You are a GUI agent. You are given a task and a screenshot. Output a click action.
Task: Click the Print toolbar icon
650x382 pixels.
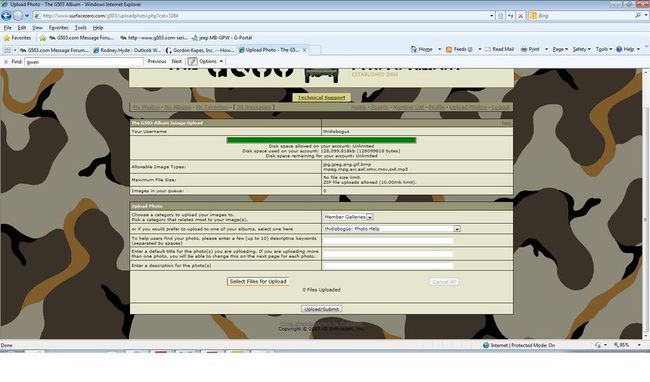[530, 49]
